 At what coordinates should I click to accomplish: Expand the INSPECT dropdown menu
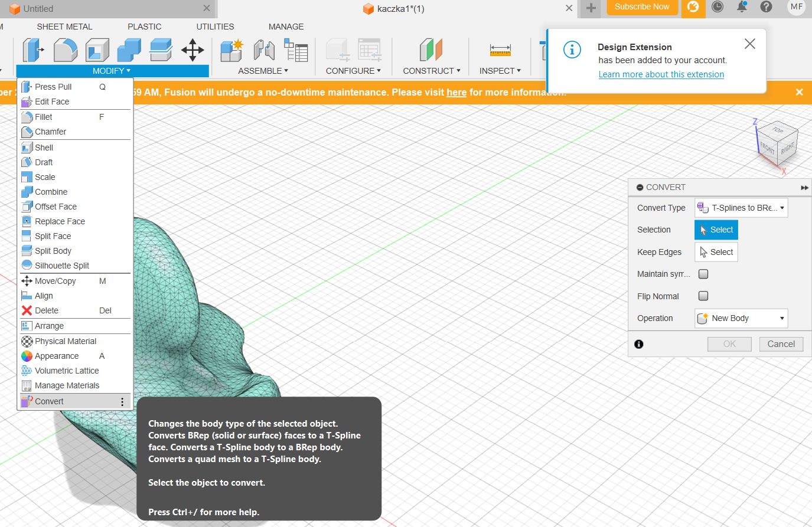(500, 71)
